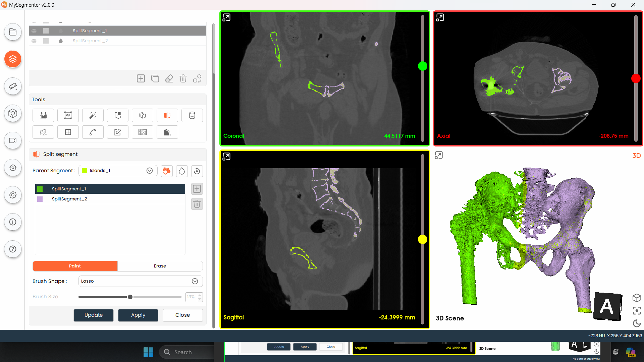Increase brush size stepper arrow
The image size is (644, 362).
point(200,295)
